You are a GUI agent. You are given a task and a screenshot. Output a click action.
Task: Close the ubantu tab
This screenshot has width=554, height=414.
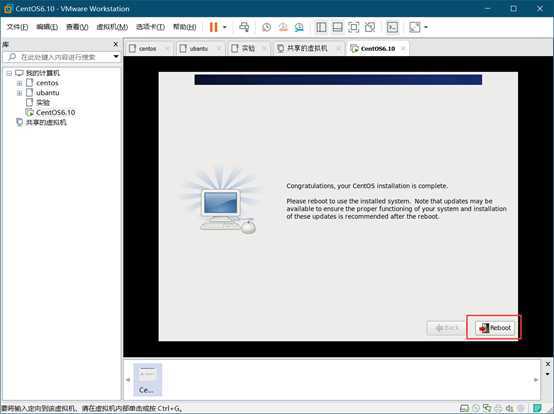(219, 48)
